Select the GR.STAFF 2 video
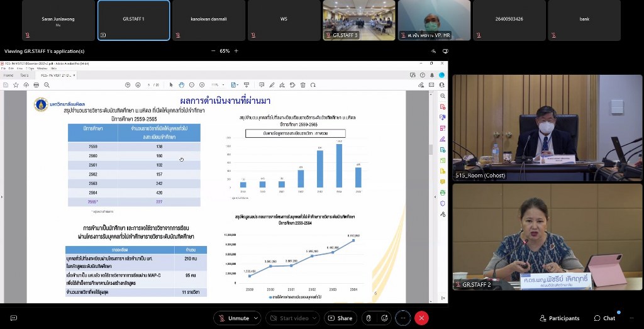This screenshot has width=644, height=329. [548, 237]
